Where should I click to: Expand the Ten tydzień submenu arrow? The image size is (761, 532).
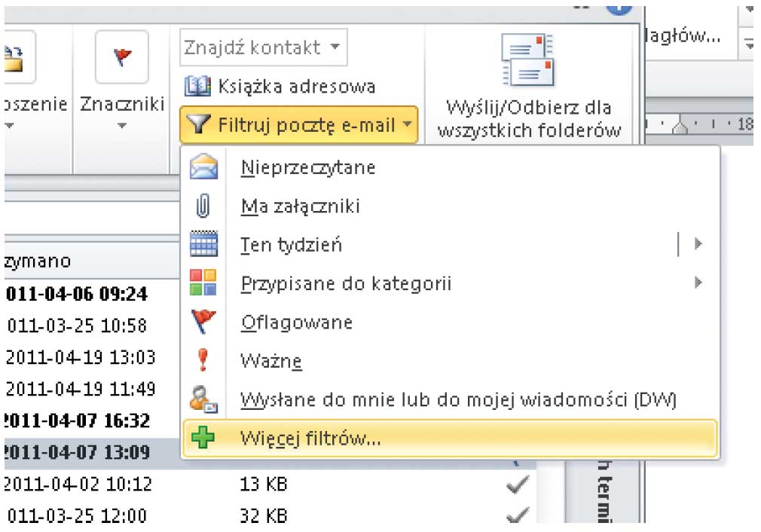[x=698, y=244]
